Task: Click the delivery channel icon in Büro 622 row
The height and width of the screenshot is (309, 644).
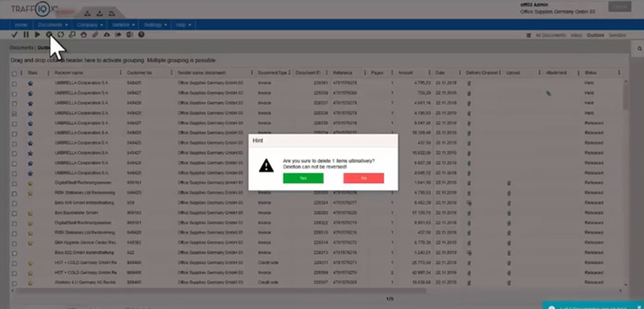Action: [469, 253]
